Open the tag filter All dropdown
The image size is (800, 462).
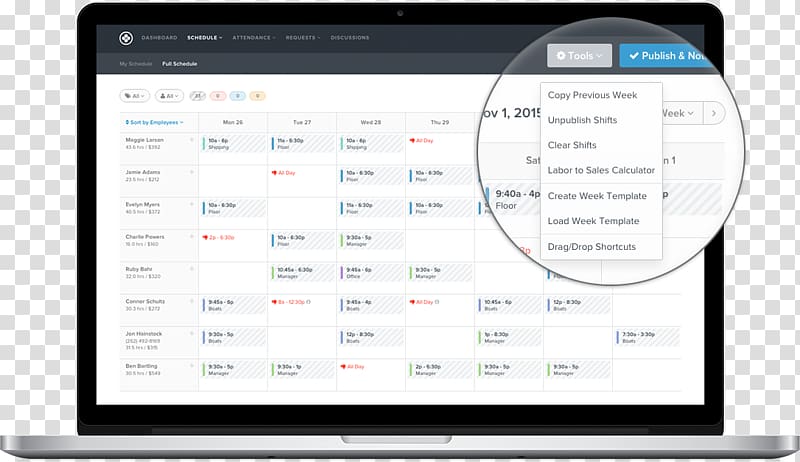pyautogui.click(x=135, y=96)
